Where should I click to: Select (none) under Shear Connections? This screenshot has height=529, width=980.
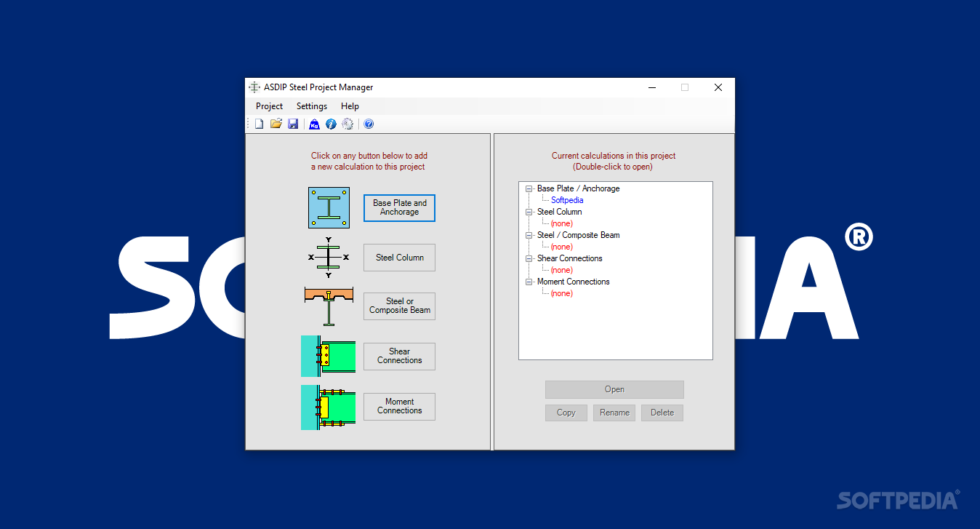562,270
